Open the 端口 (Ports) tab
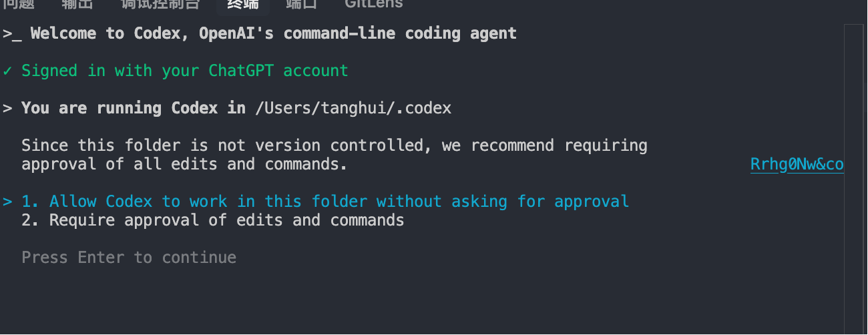This screenshot has width=868, height=335. tap(302, 3)
